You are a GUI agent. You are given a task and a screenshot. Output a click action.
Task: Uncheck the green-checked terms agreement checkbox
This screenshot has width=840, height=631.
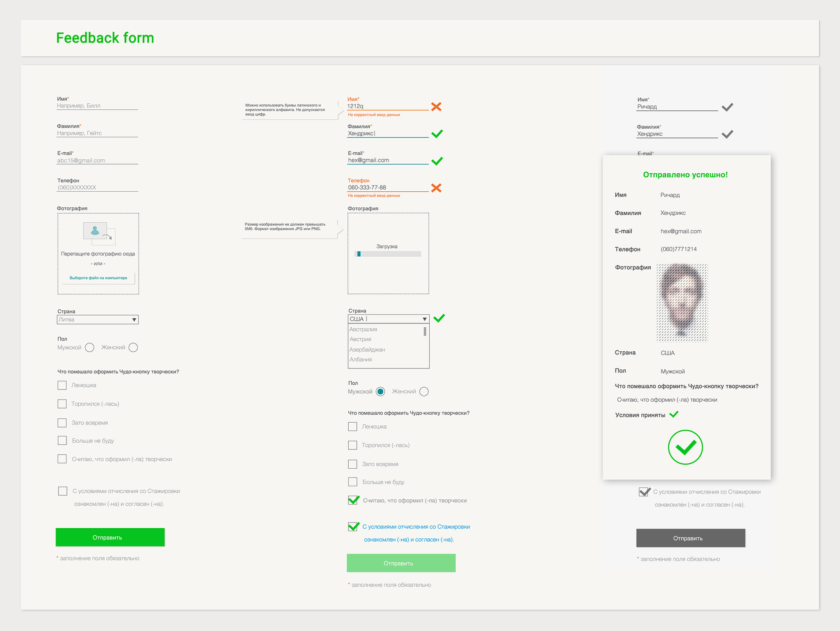pyautogui.click(x=353, y=526)
